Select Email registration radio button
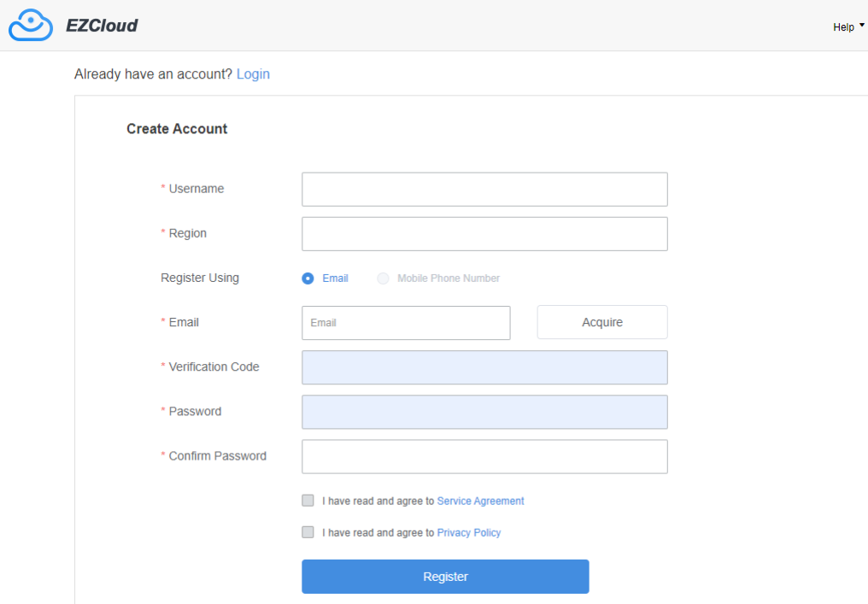Screen dimensions: 868x604 [x=308, y=279]
